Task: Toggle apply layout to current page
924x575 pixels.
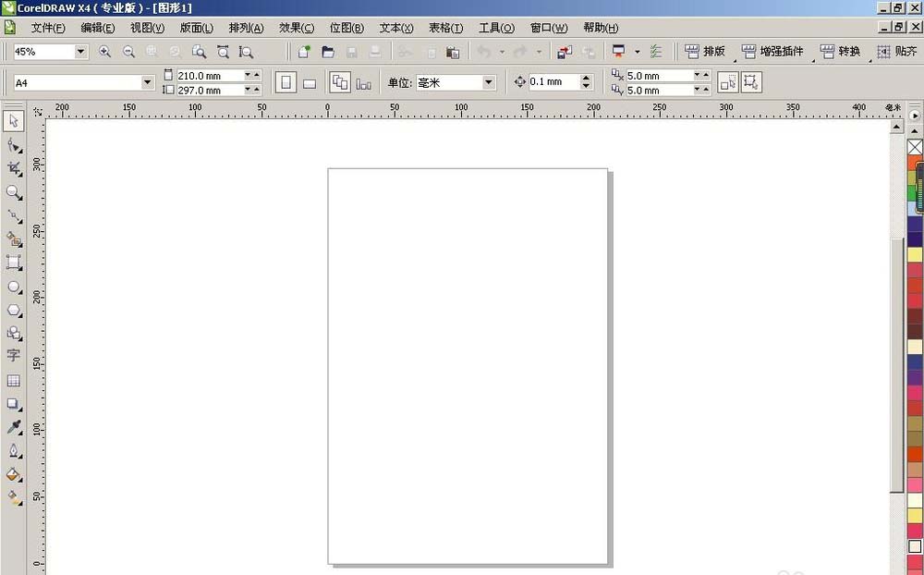Action: [x=363, y=83]
